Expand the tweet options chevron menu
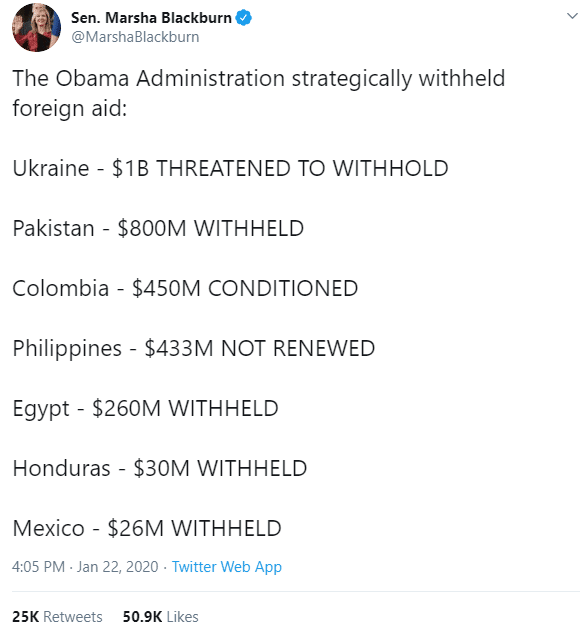This screenshot has width=585, height=633. click(x=572, y=16)
